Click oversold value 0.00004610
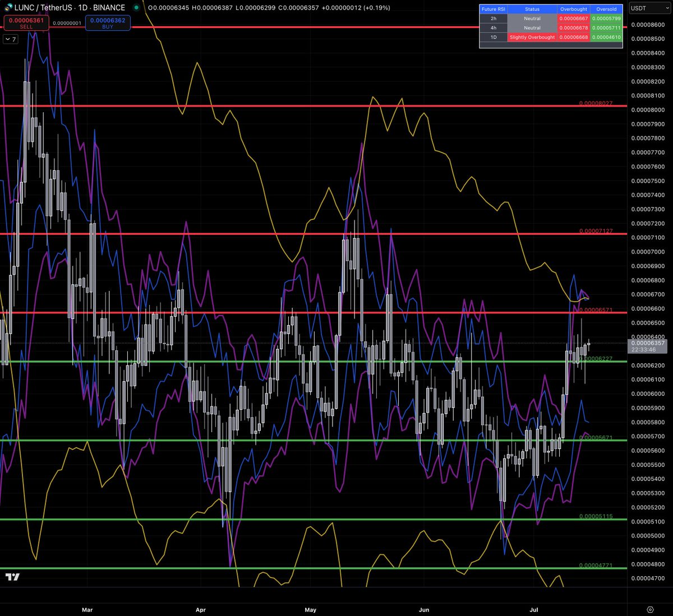This screenshot has height=616, width=673. [606, 37]
